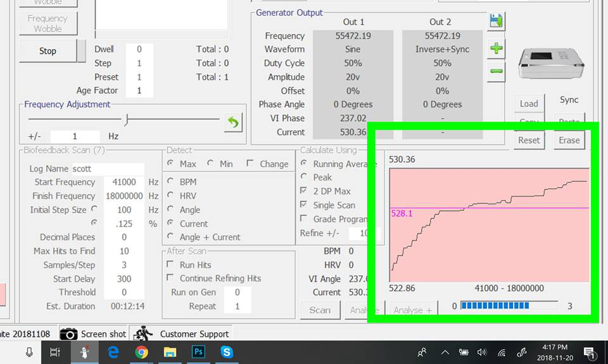Open Customer Support

pyautogui.click(x=182, y=334)
